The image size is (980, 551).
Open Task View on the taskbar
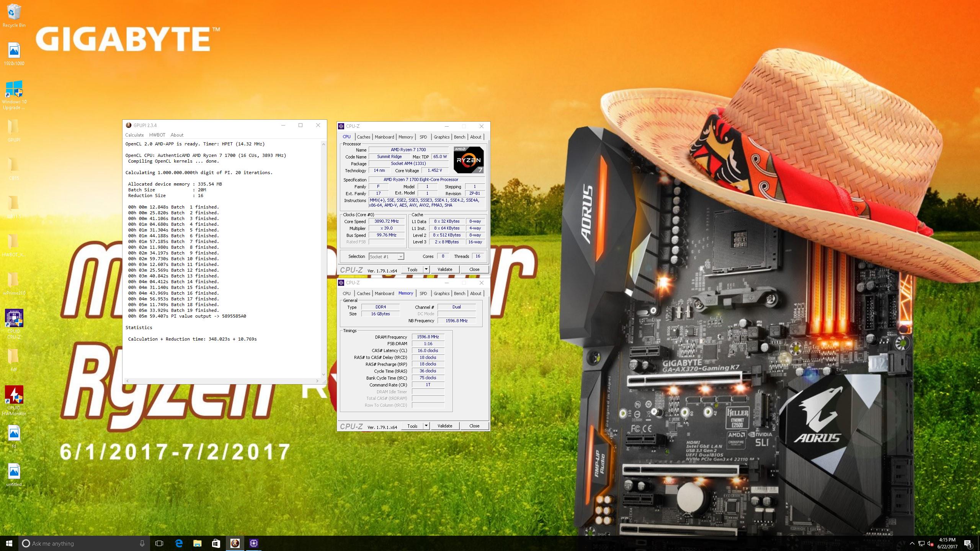[x=159, y=543]
